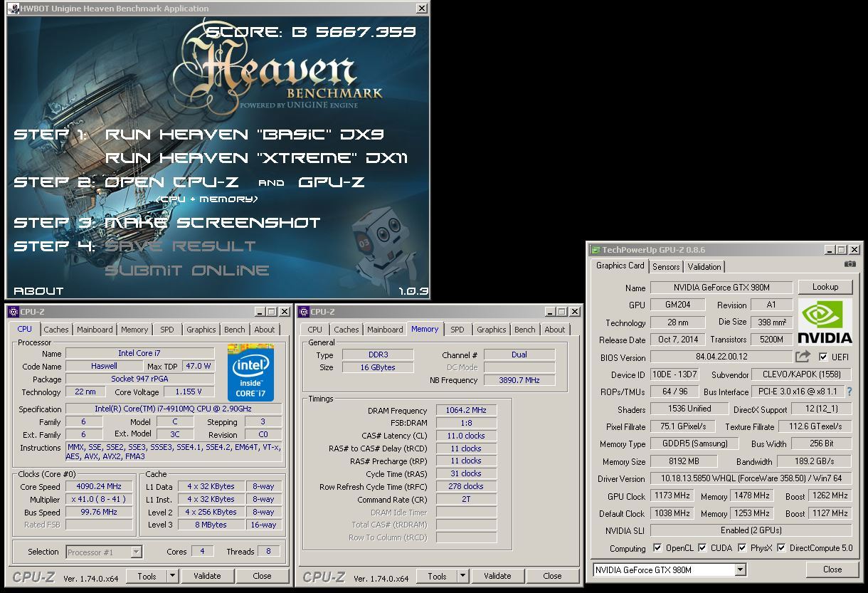Open the Bench tab in the Memory window
This screenshot has height=593, width=868.
pos(525,330)
